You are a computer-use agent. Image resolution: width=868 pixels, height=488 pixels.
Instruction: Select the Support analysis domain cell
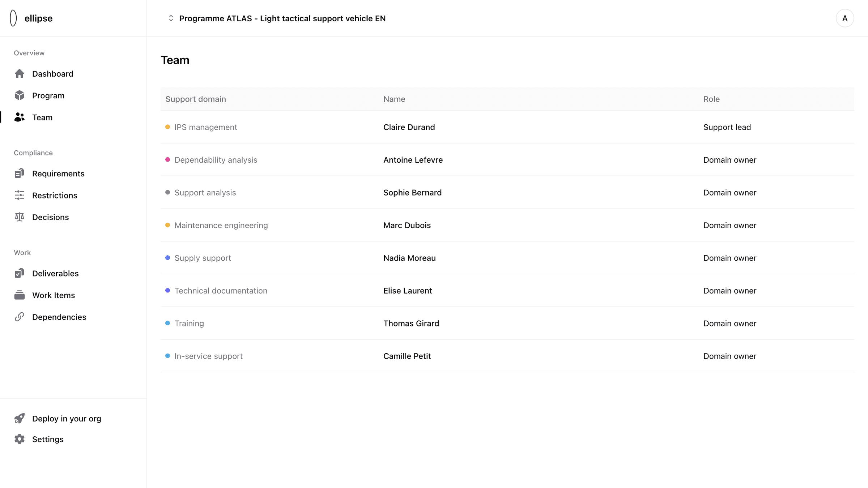[205, 192]
